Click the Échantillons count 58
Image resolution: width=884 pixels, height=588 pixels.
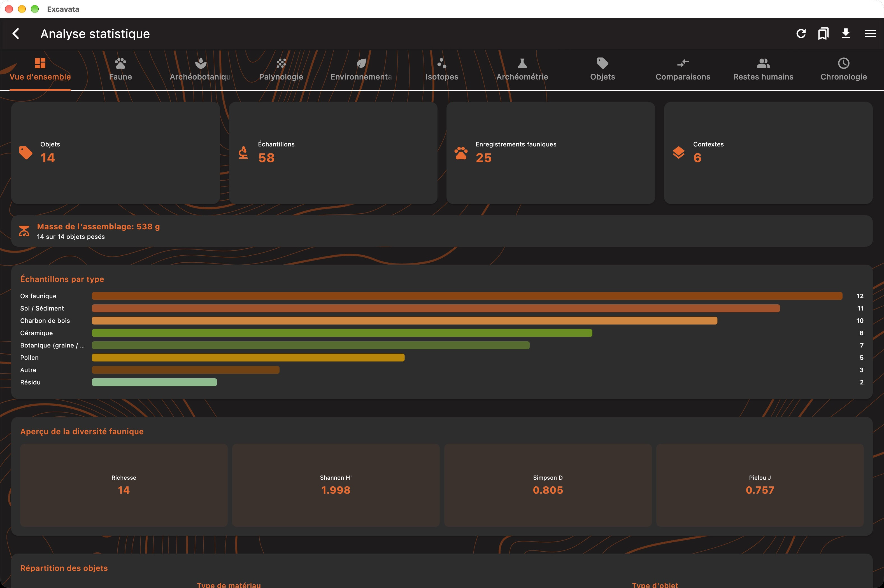[x=266, y=158]
